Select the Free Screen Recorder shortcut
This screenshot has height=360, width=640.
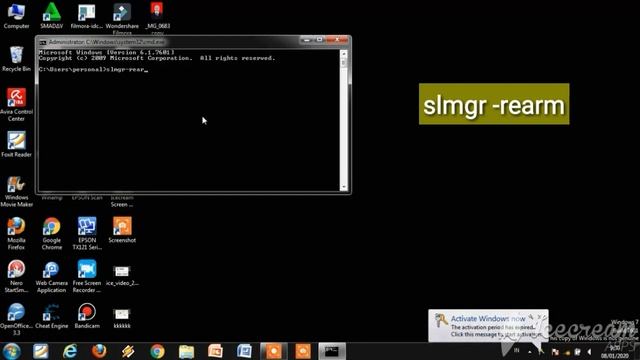click(x=87, y=276)
